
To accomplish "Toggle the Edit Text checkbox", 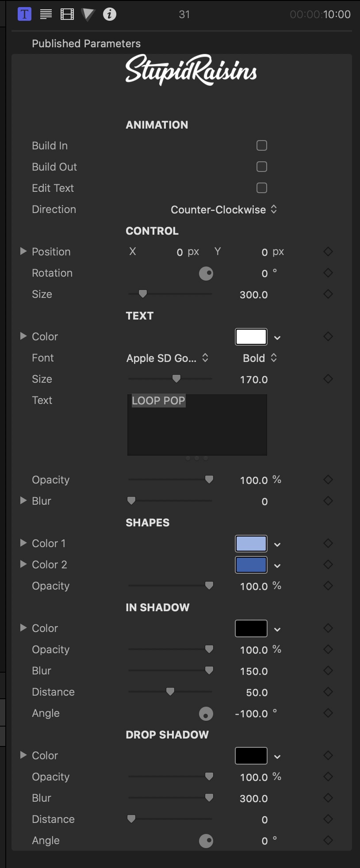I will [262, 188].
